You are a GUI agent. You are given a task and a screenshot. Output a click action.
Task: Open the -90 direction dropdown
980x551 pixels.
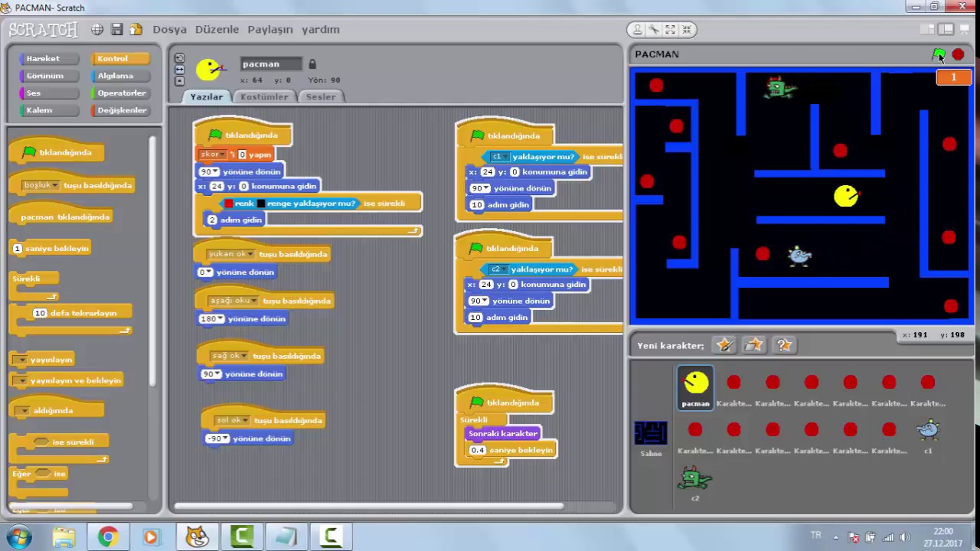(217, 439)
